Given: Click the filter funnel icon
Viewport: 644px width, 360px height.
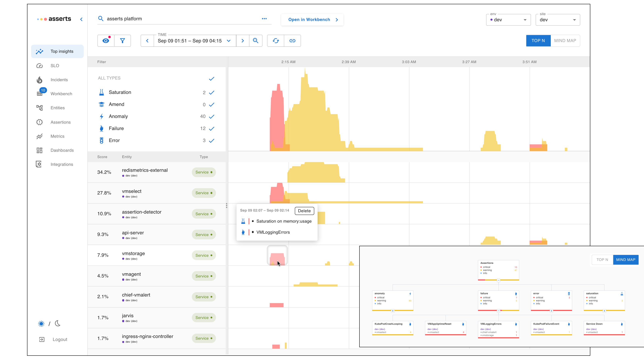Looking at the screenshot, I should tap(122, 41).
